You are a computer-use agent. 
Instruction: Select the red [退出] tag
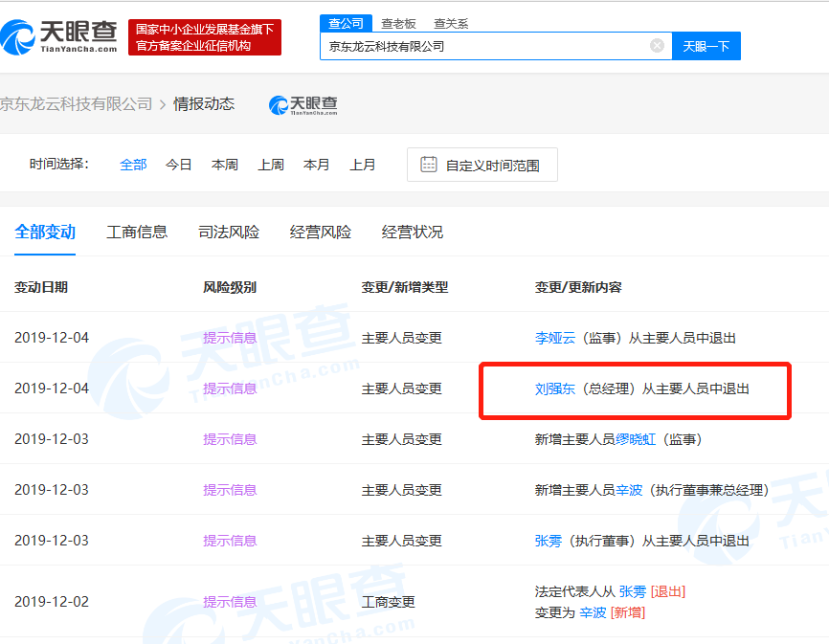668,591
